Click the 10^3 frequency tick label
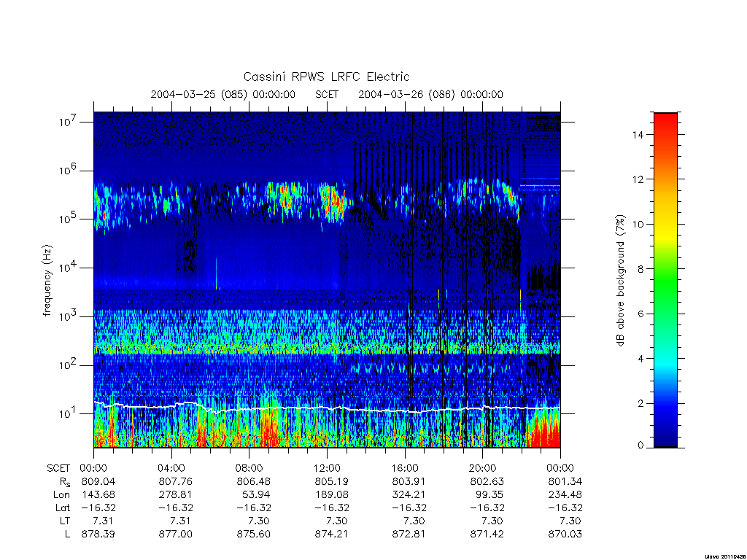This screenshot has height=560, width=747. pos(69,316)
